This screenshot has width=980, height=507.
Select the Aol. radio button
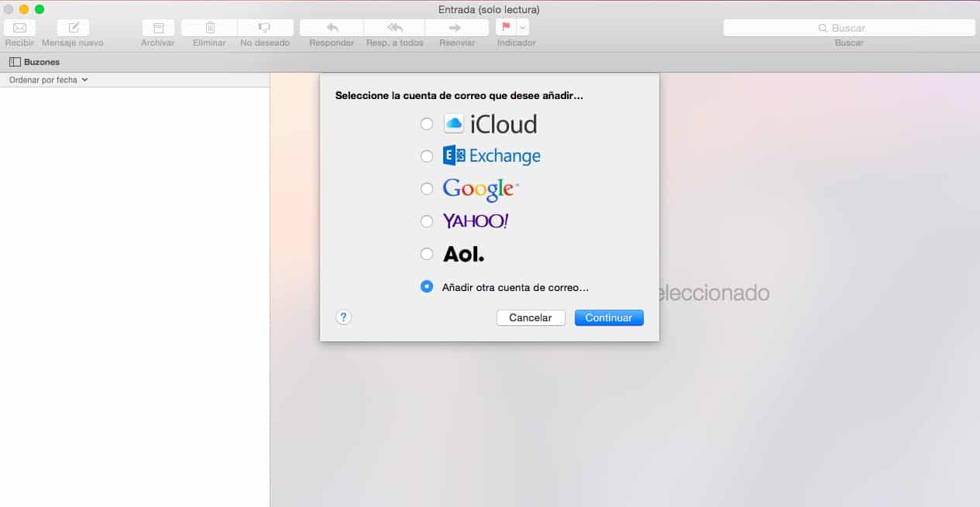click(x=427, y=254)
